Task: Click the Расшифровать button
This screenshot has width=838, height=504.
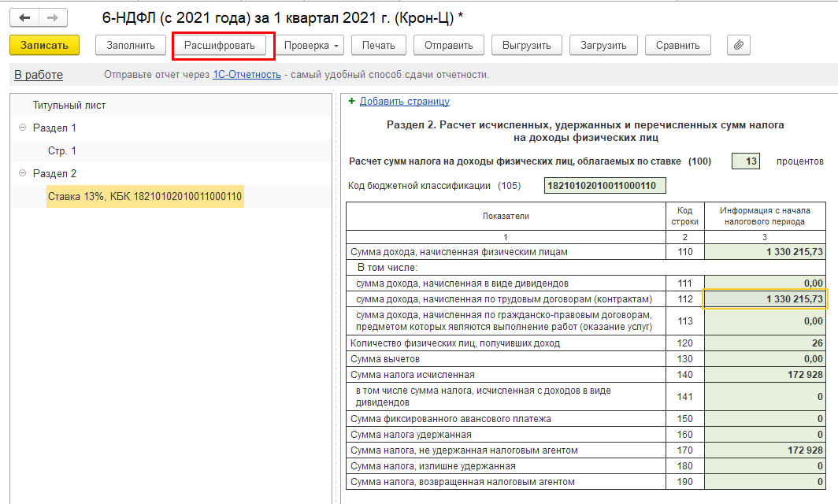Action: coord(220,46)
